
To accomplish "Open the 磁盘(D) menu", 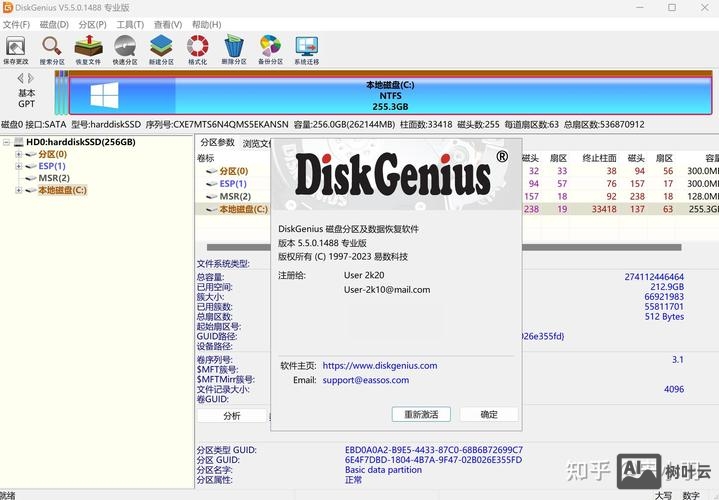I will pyautogui.click(x=54, y=25).
